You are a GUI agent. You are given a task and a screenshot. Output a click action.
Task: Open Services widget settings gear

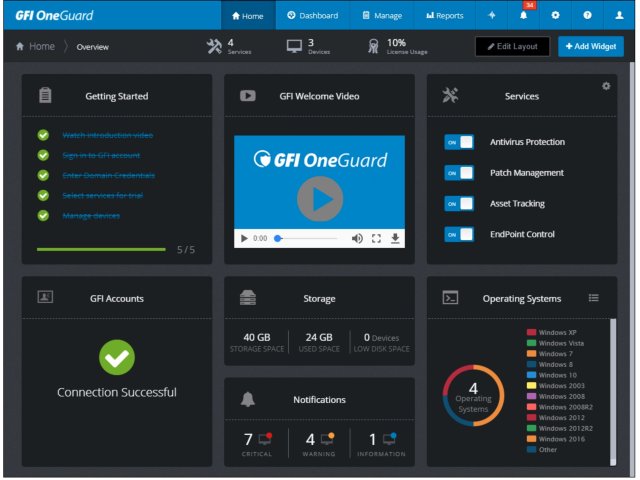pyautogui.click(x=606, y=86)
